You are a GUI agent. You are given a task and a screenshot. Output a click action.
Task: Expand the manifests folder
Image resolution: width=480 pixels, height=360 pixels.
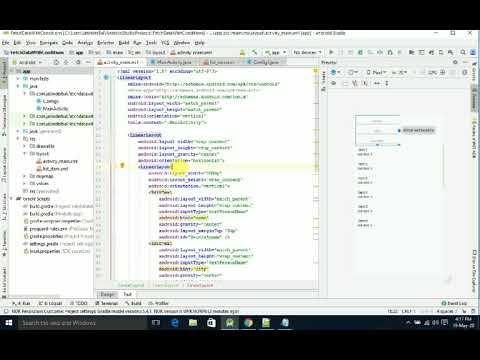pyautogui.click(x=18, y=79)
